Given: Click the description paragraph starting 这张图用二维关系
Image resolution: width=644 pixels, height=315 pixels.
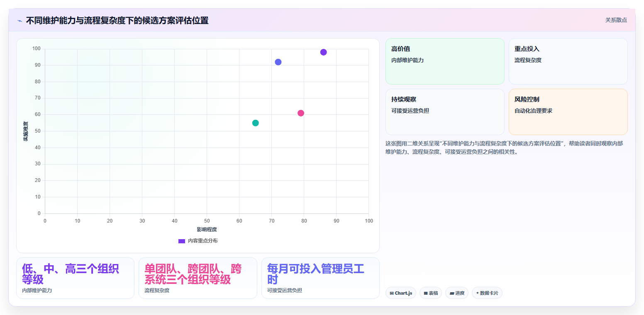Looking at the screenshot, I should pyautogui.click(x=504, y=148).
